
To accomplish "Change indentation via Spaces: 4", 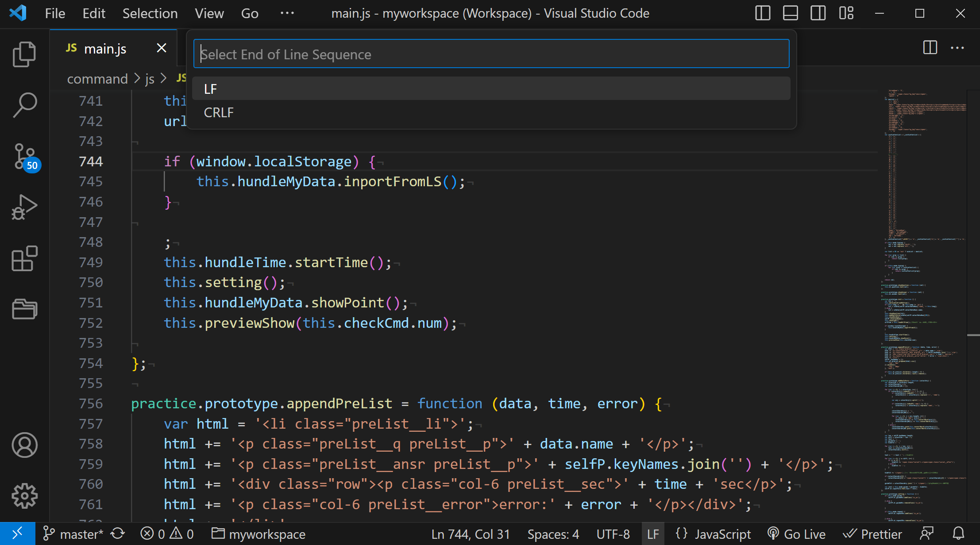I will (x=553, y=534).
